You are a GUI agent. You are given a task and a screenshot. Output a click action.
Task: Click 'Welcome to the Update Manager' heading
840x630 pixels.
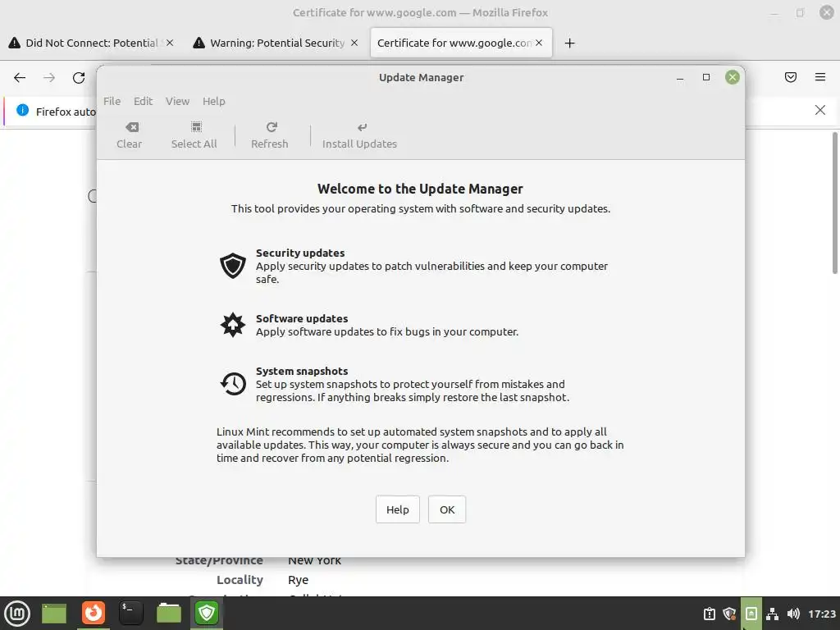(420, 189)
